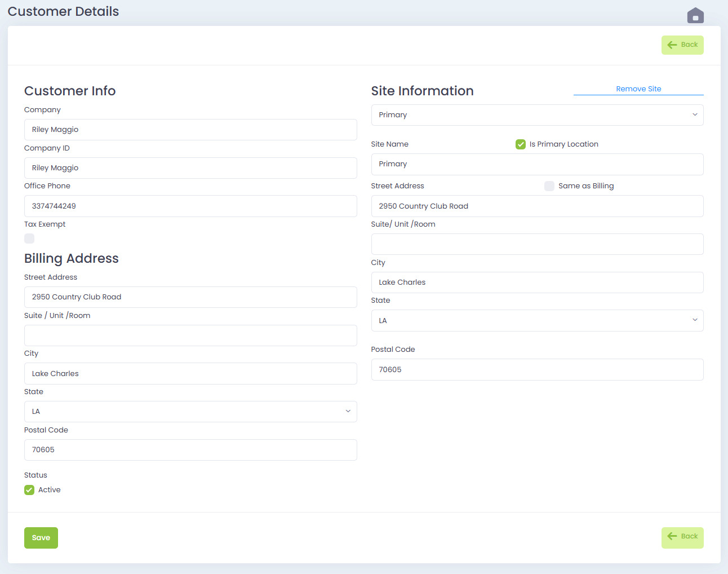728x574 pixels.
Task: Enable the Same as Billing checkbox
Action: [x=549, y=186]
